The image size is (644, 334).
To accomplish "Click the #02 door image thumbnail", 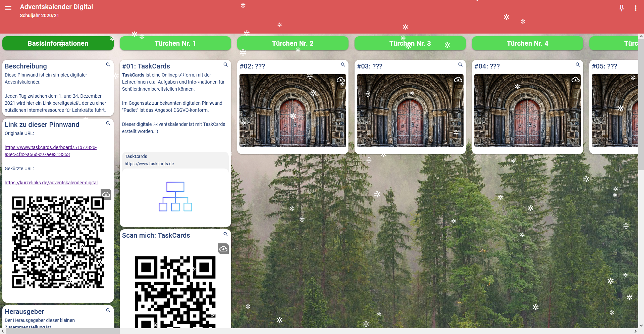I will 292,111.
